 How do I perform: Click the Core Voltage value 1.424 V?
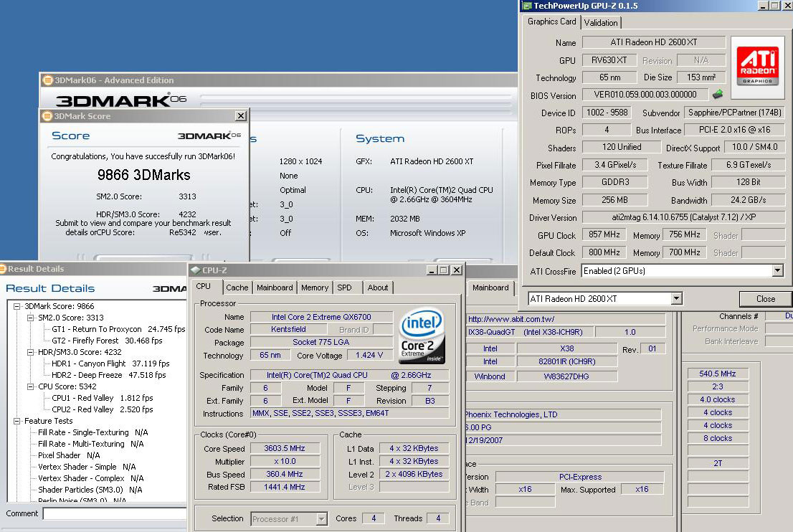pos(369,355)
